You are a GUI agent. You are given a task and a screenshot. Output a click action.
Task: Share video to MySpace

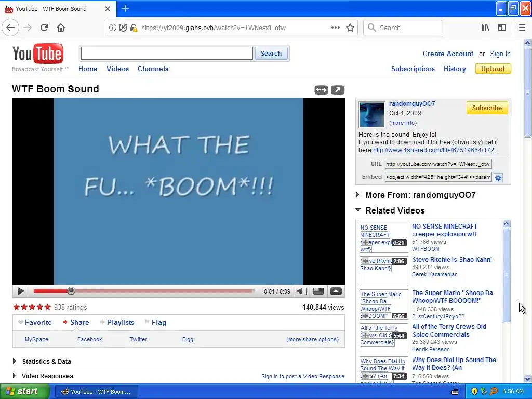[37, 339]
